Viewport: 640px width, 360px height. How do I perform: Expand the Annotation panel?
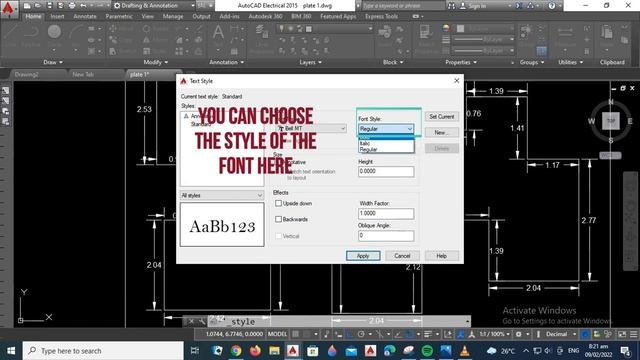[227, 62]
